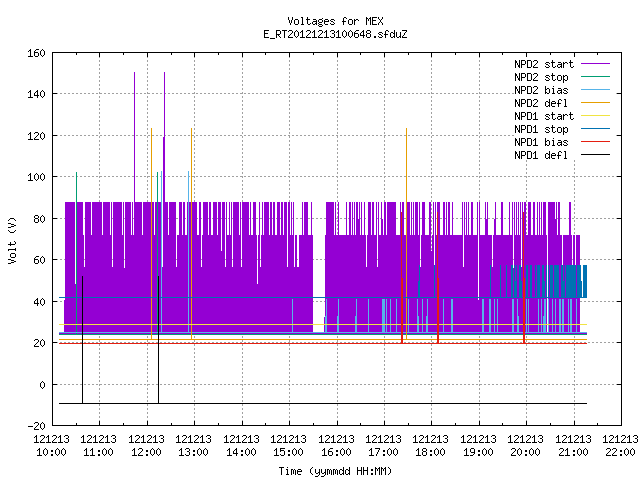Click the x-axis label 'Time (yymmdd HH:MM)'
This screenshot has height=480, width=640.
[335, 471]
